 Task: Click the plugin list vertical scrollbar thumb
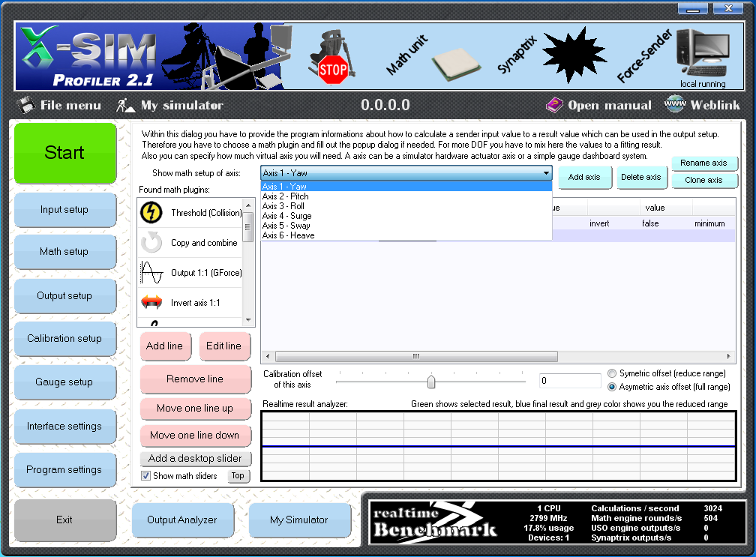(x=249, y=226)
